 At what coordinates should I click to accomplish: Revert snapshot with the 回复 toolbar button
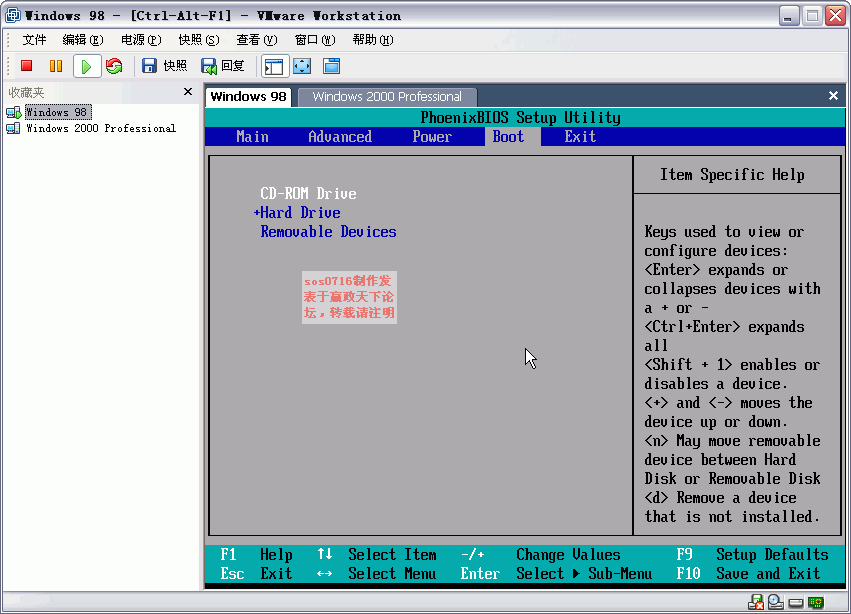pyautogui.click(x=223, y=66)
